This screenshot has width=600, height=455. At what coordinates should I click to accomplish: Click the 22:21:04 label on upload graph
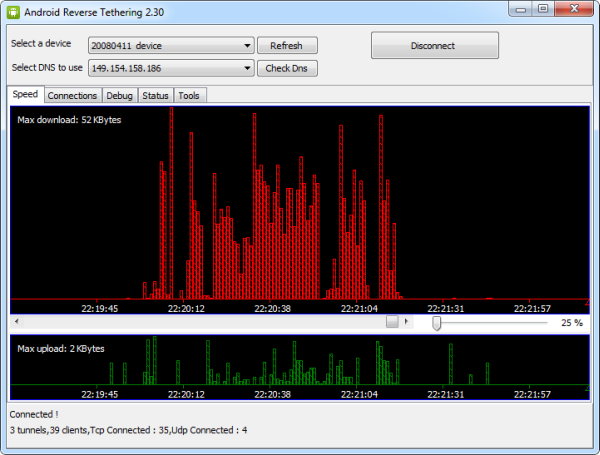click(359, 394)
